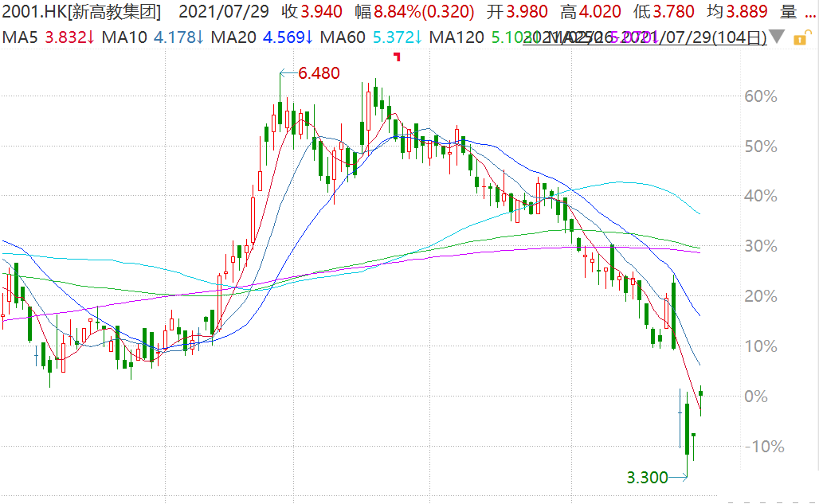Click the 3.300 lowest price label
The width and height of the screenshot is (819, 504).
pyautogui.click(x=647, y=478)
